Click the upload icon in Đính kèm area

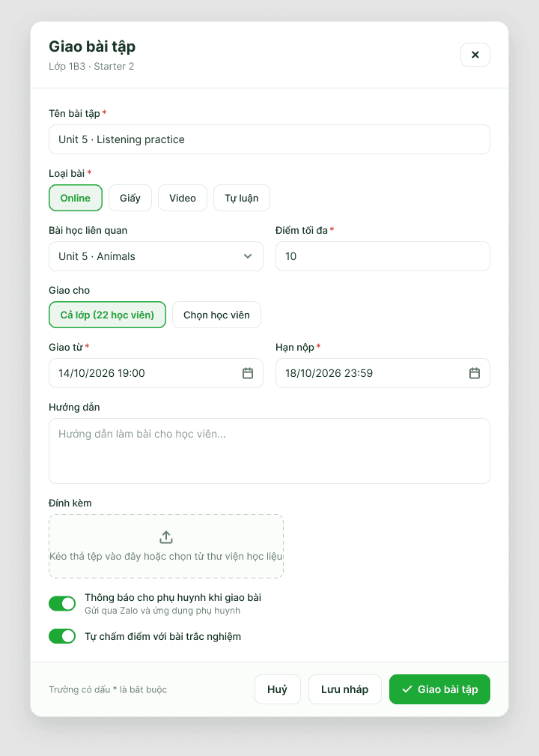coord(166,537)
